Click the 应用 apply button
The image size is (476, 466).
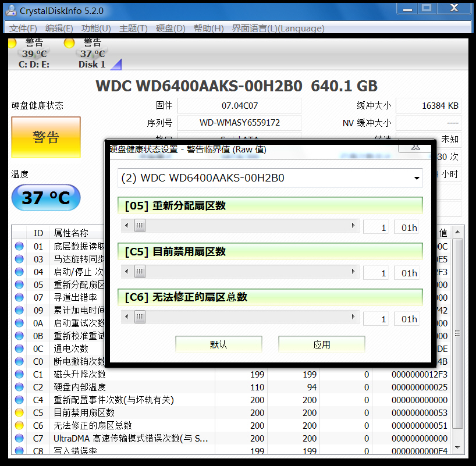pos(321,344)
